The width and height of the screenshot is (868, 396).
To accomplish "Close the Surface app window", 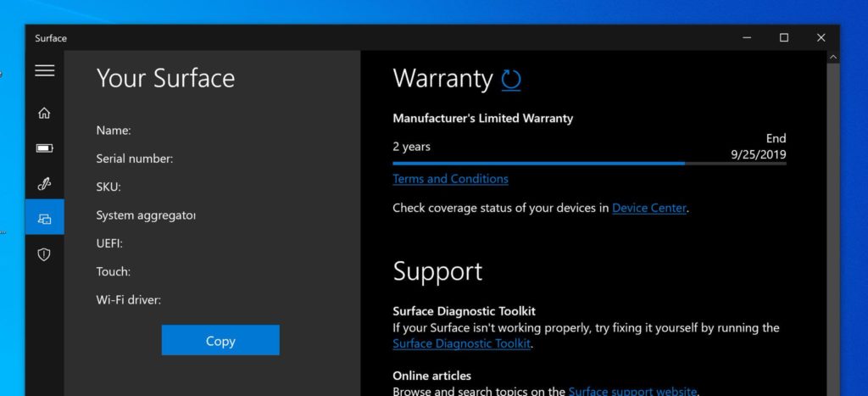I will tap(821, 38).
